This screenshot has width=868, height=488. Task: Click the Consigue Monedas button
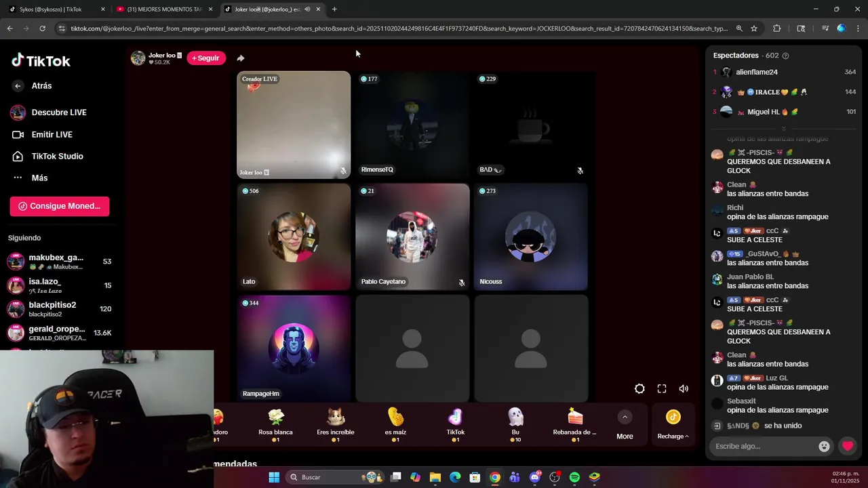tap(60, 206)
